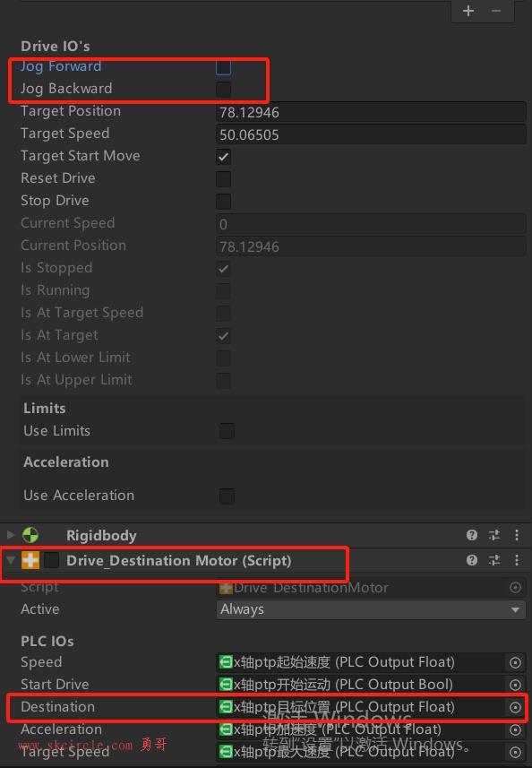Uncheck Target Start Move checkbox

click(x=224, y=157)
